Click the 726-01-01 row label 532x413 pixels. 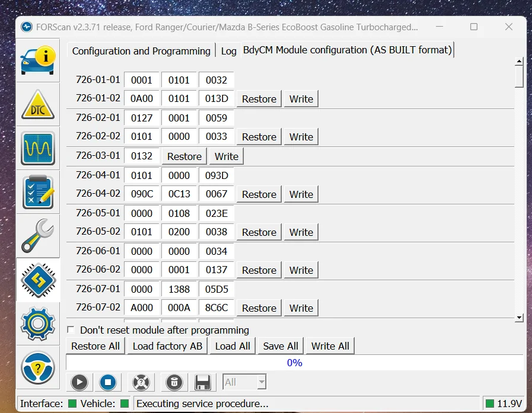(98, 79)
